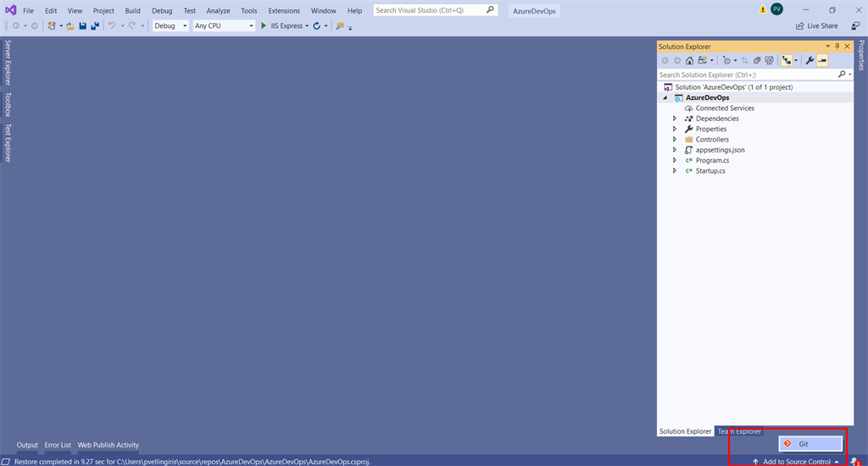
Task: Open the Build menu
Action: 132,10
